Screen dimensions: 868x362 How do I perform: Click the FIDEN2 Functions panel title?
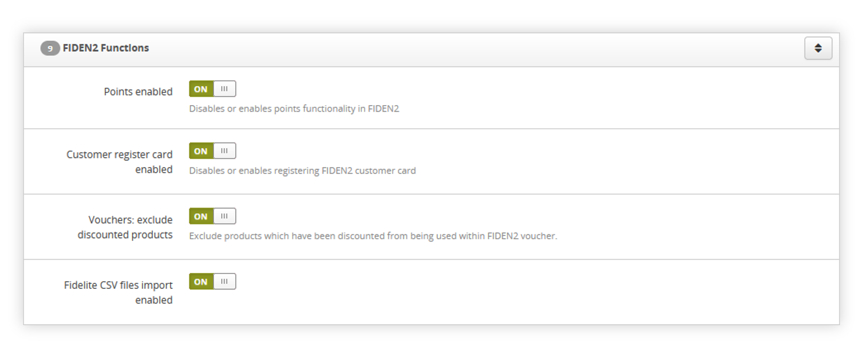click(106, 48)
